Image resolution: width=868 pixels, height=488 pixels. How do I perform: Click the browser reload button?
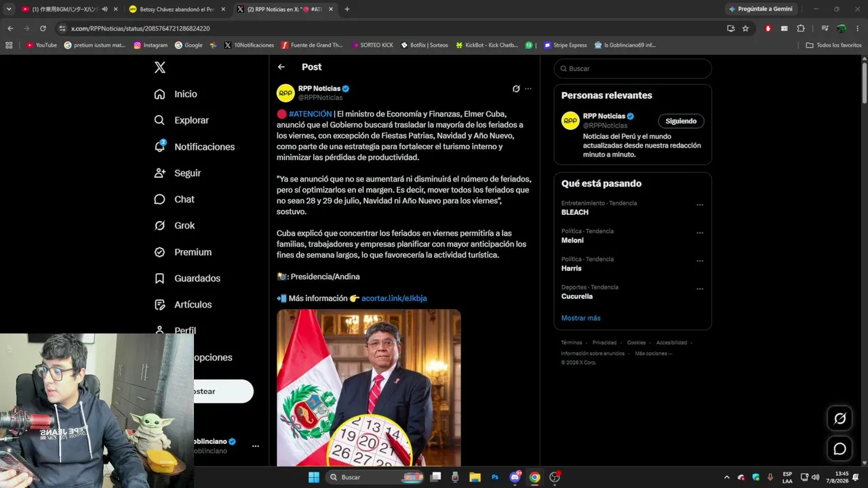[x=43, y=28]
